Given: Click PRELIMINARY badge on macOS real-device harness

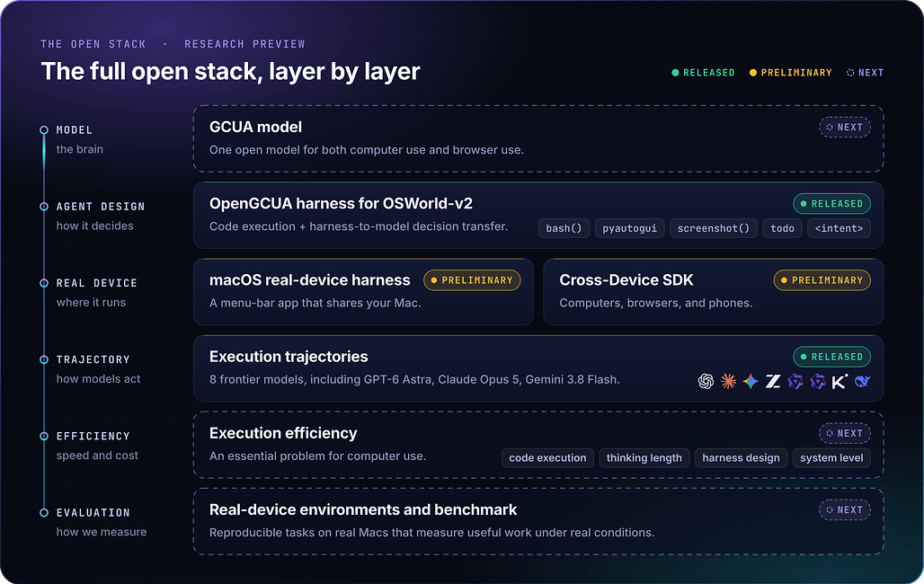Looking at the screenshot, I should tap(472, 280).
